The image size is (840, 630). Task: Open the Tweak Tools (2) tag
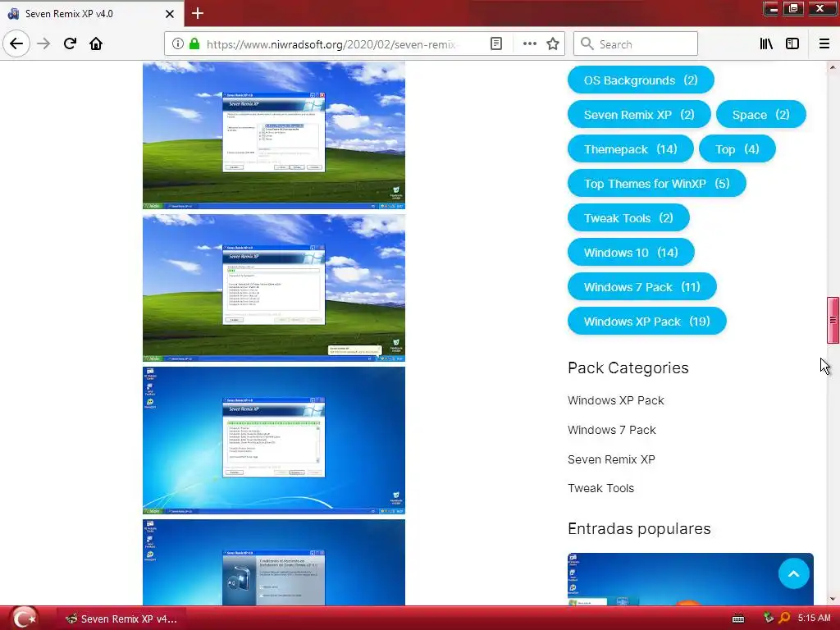(628, 218)
